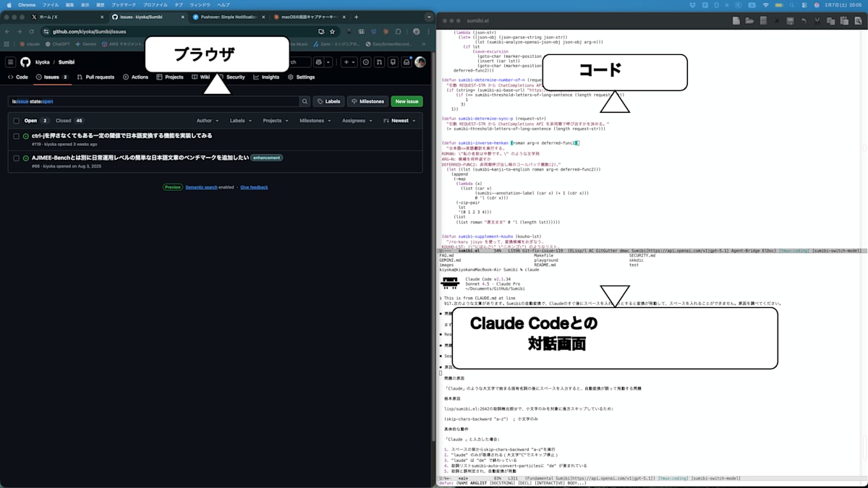Viewport: 868px width, 488px height.
Task: Click the Emacs Paste toolbar icon
Action: (x=844, y=21)
